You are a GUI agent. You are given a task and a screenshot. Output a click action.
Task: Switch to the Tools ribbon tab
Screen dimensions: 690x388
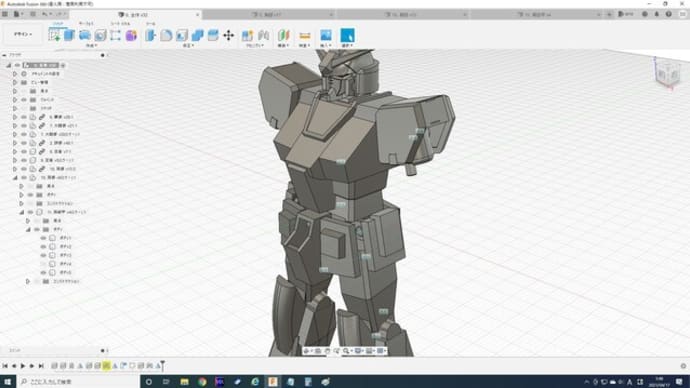[x=150, y=23]
